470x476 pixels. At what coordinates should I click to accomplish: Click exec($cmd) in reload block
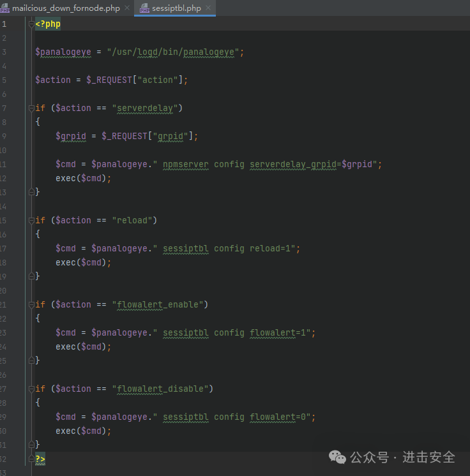pos(81,263)
